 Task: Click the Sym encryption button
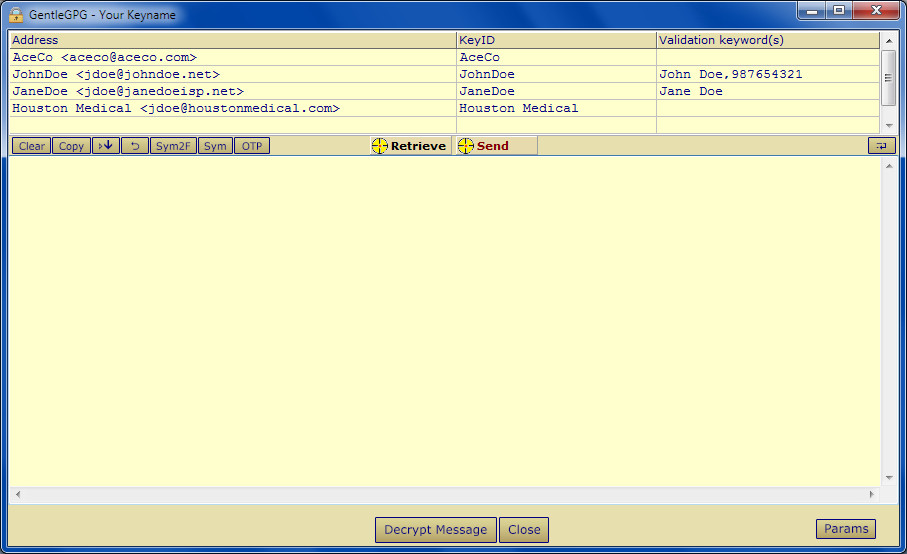tap(215, 146)
